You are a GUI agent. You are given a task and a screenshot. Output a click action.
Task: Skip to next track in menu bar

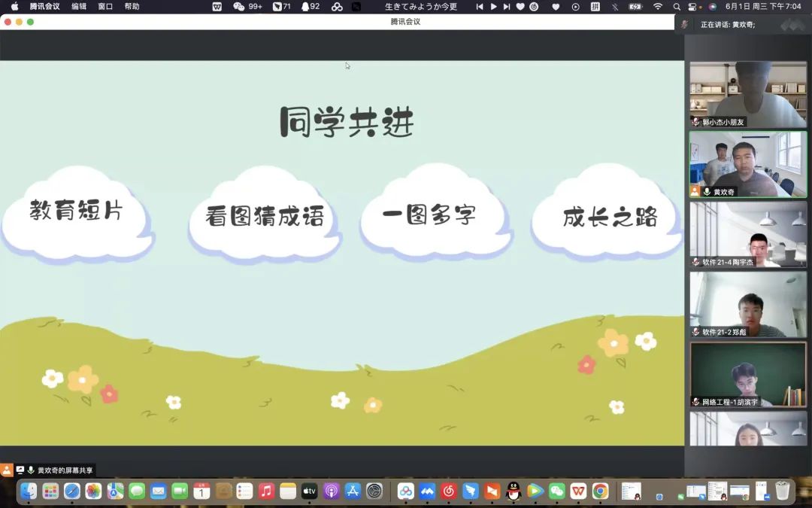tap(507, 6)
